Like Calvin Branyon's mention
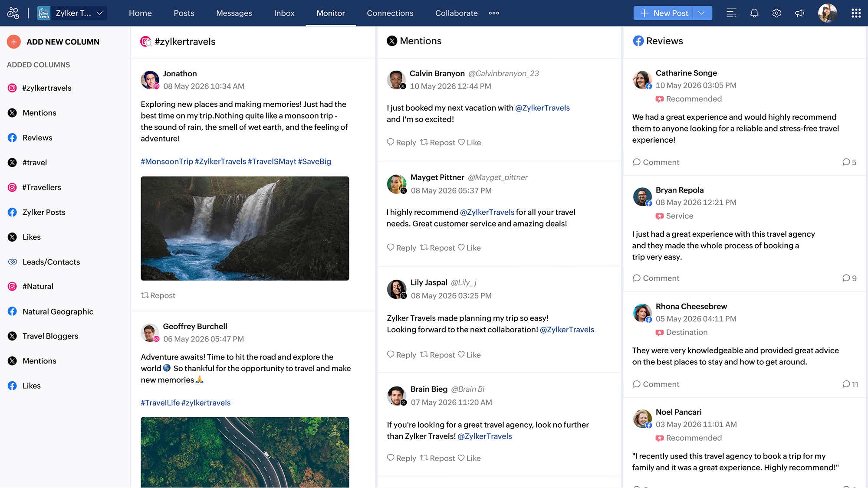This screenshot has width=868, height=488. [x=470, y=142]
